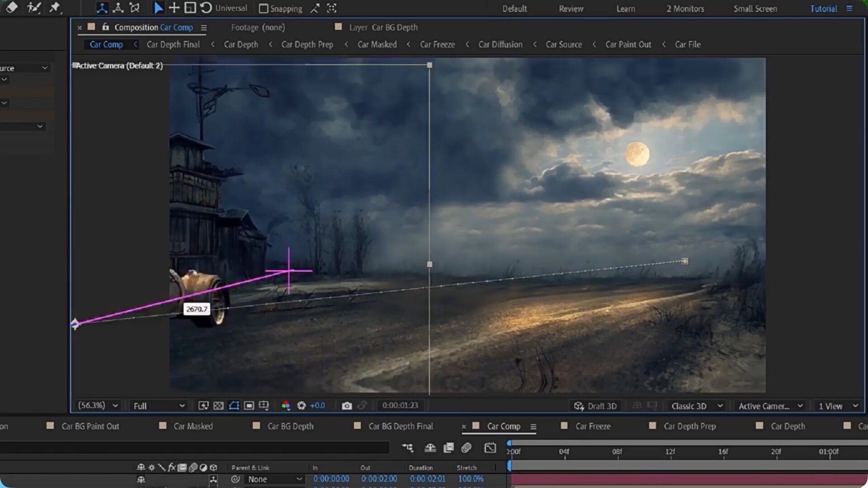Select the Rotation tool
Image resolution: width=868 pixels, height=488 pixels.
pyautogui.click(x=206, y=8)
